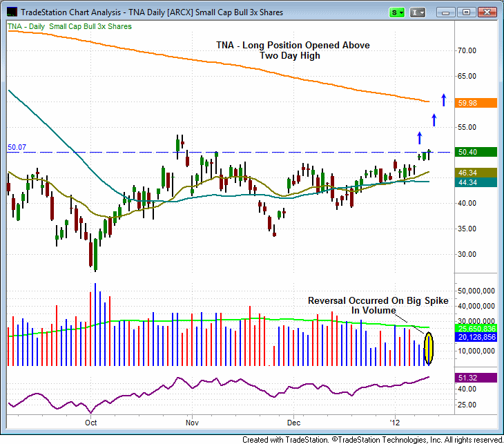
Task: Click the '12 date axis label
Action: [395, 423]
